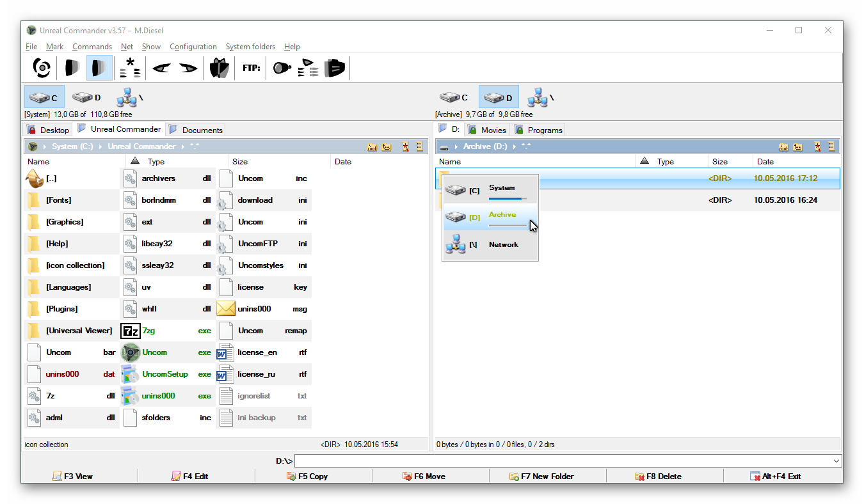Open the Documents tab
The width and height of the screenshot is (864, 504).
pos(196,130)
